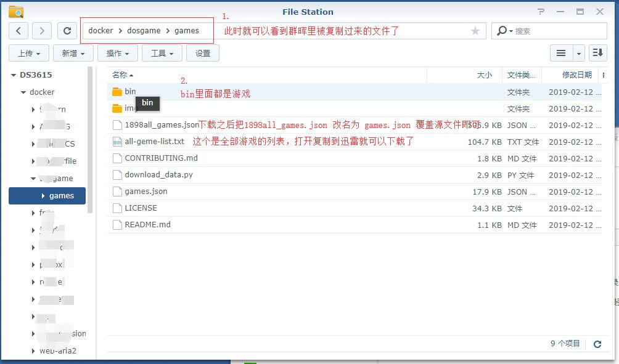
Task: Click the 新增 create button
Action: tap(73, 53)
